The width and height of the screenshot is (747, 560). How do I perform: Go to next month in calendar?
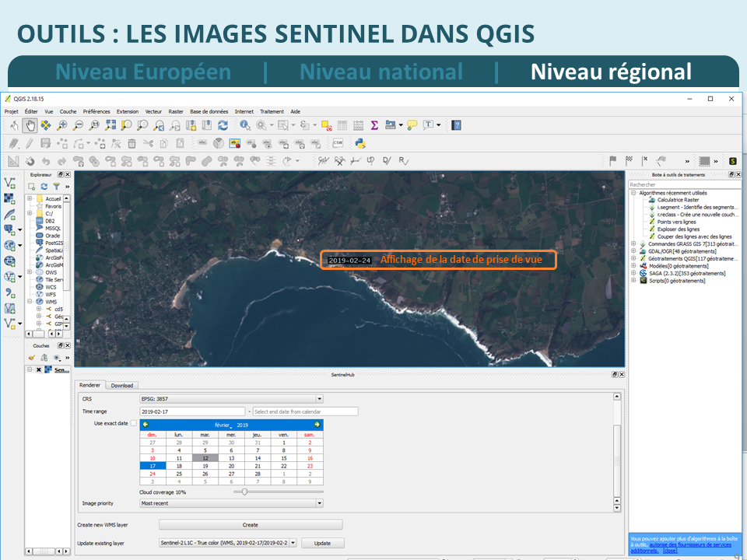click(317, 425)
